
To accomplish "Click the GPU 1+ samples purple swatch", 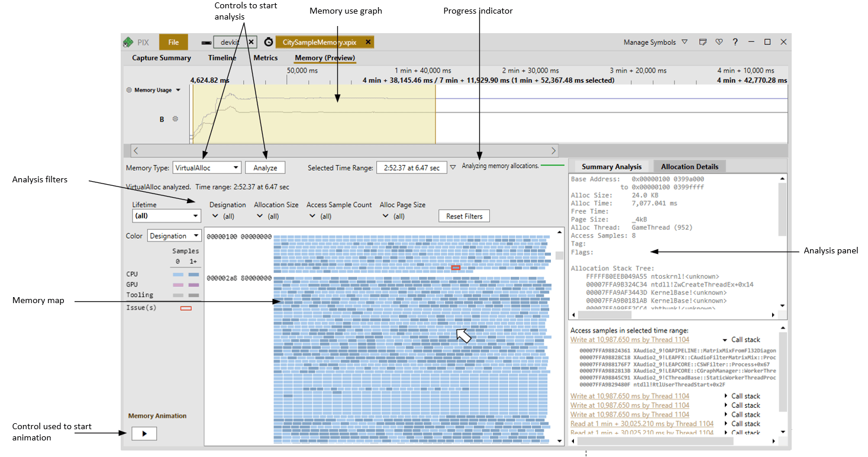I will 193,285.
